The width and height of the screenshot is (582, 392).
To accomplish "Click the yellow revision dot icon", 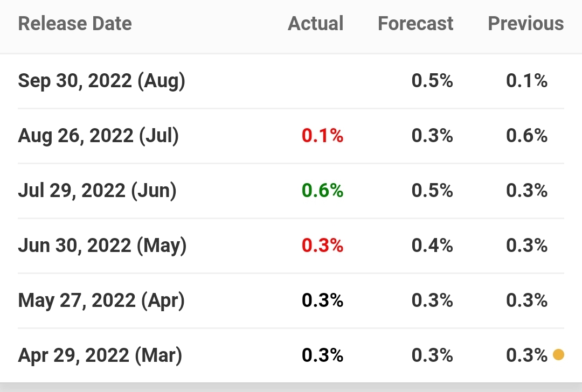I will pyautogui.click(x=558, y=355).
